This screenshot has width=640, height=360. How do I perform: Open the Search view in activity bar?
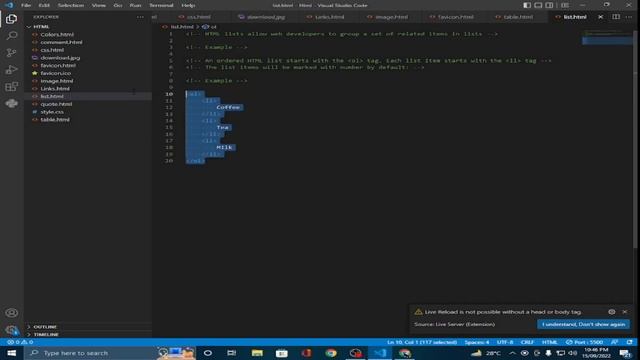[x=11, y=36]
